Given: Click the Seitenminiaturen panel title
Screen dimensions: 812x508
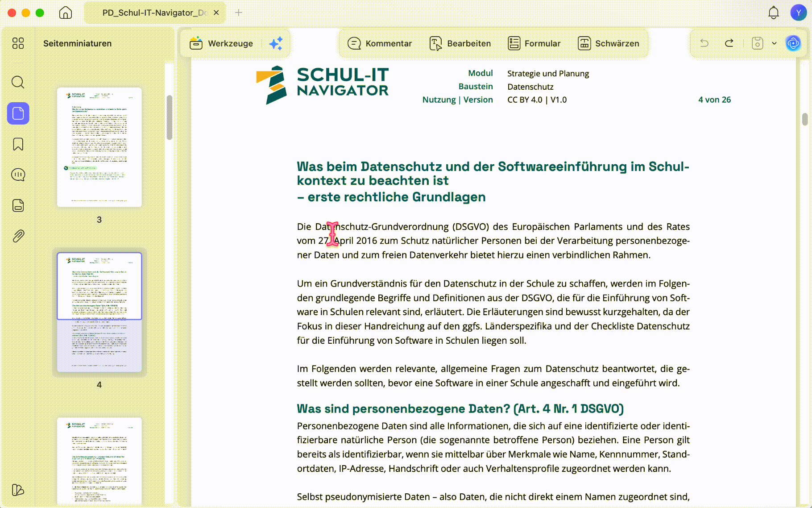Looking at the screenshot, I should [x=78, y=43].
